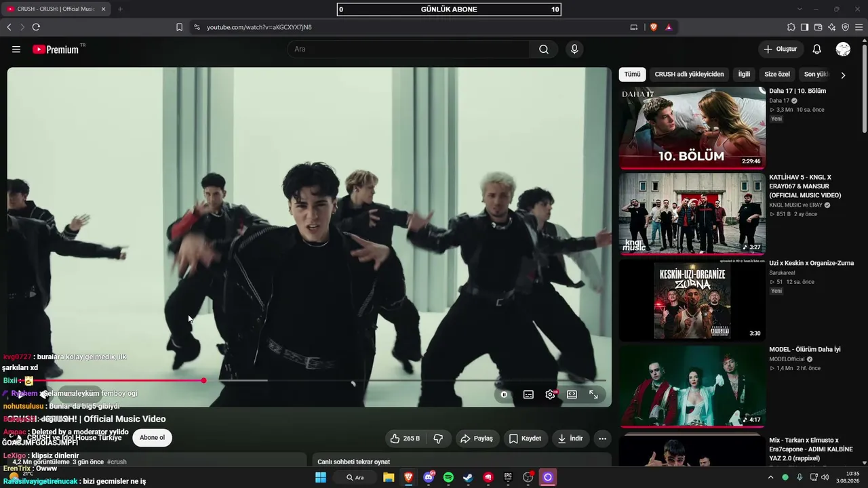Image resolution: width=868 pixels, height=488 pixels.
Task: Open the Brave main menu
Action: [x=859, y=27]
